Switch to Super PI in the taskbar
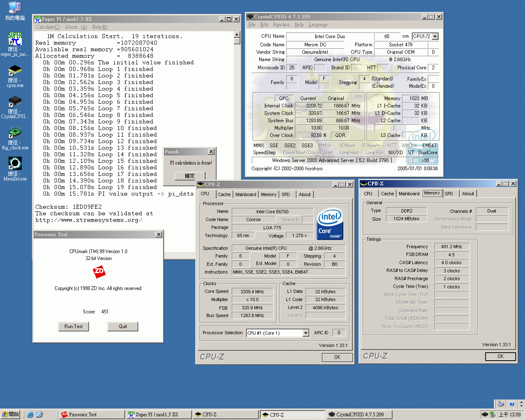The height and width of the screenshot is (420, 525). pyautogui.click(x=159, y=415)
